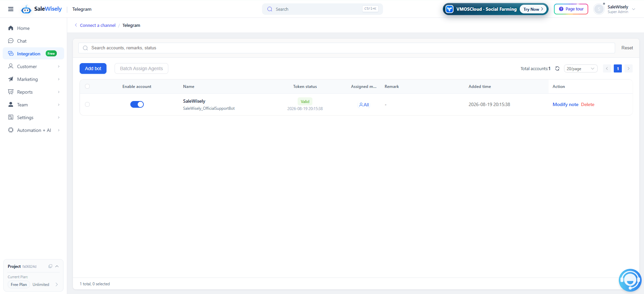Expand the Marketing submenu arrow

59,79
